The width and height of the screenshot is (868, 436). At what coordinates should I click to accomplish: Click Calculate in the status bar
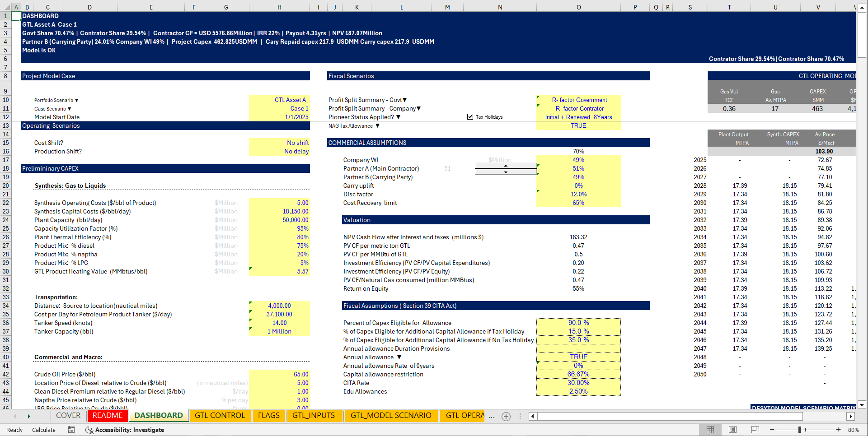pos(44,430)
